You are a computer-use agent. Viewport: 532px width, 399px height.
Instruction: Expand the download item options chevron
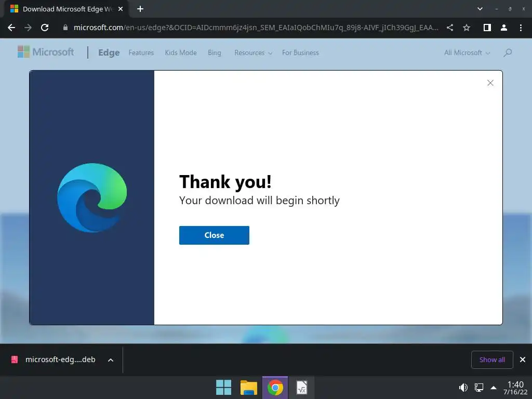pyautogui.click(x=111, y=360)
